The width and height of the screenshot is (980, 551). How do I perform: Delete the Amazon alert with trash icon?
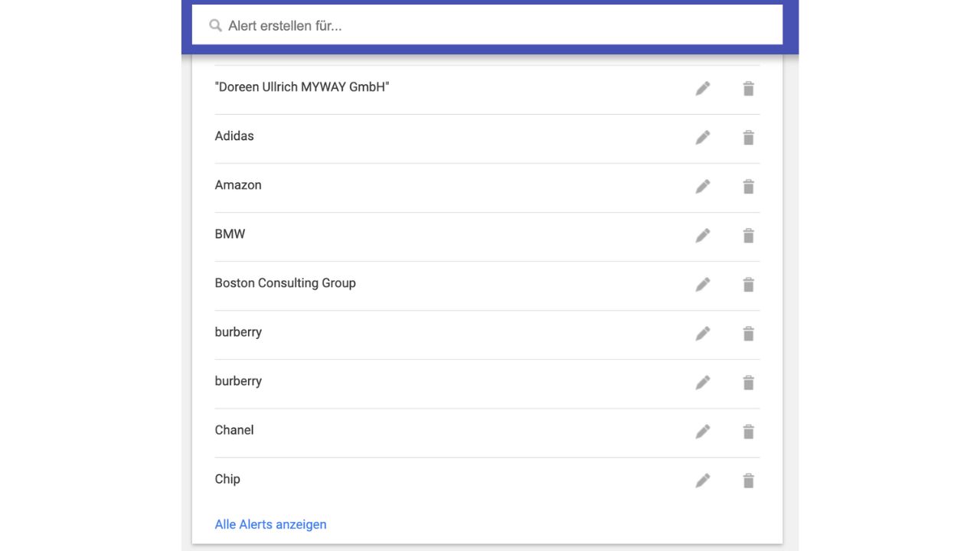tap(748, 186)
